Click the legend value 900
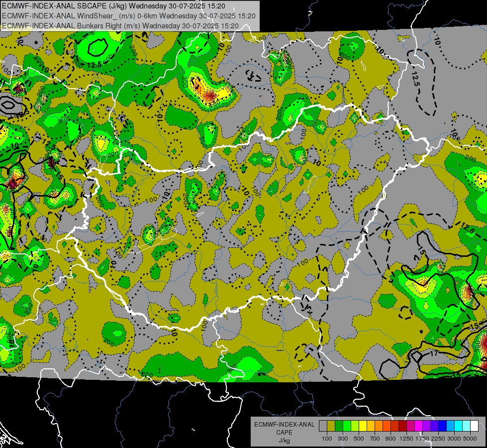The height and width of the screenshot is (448, 487). 390,439
